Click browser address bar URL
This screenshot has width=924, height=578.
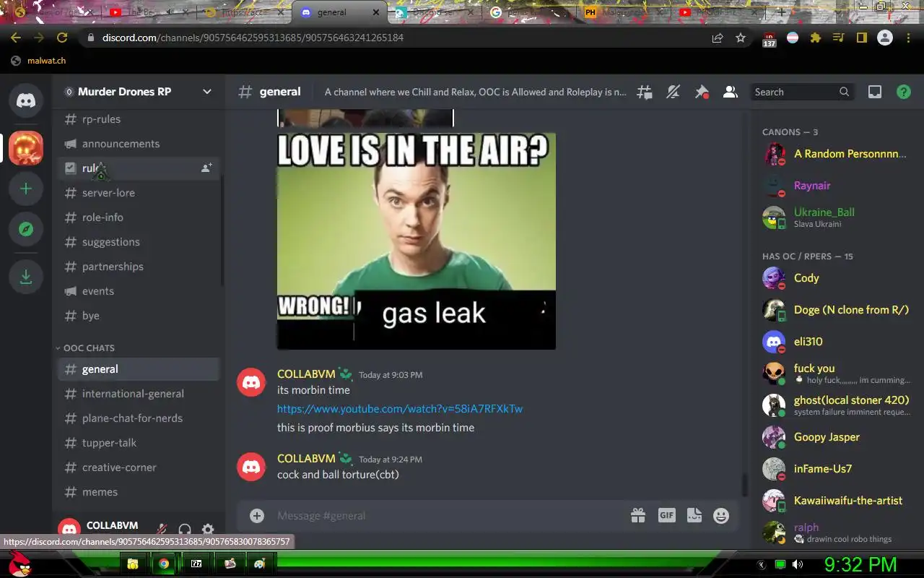tap(253, 38)
